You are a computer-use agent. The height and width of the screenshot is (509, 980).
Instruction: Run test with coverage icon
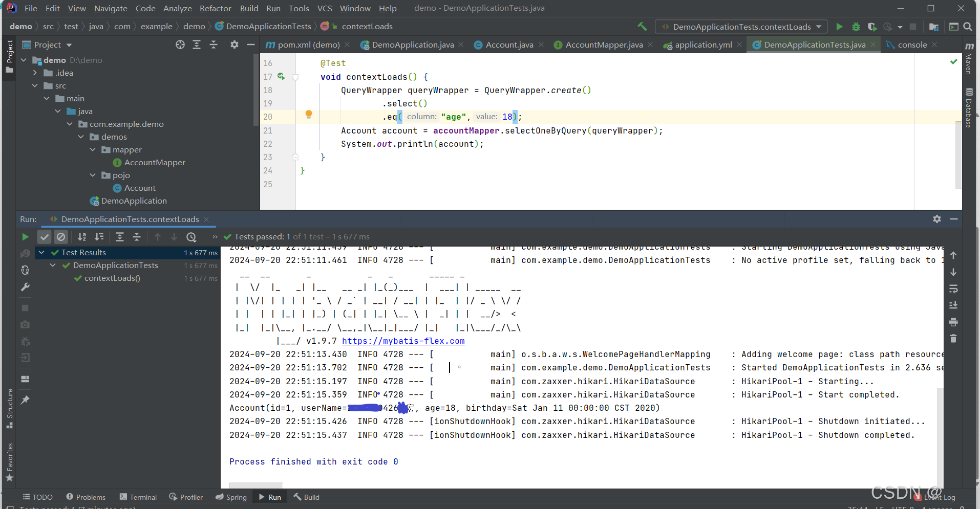[x=872, y=27]
